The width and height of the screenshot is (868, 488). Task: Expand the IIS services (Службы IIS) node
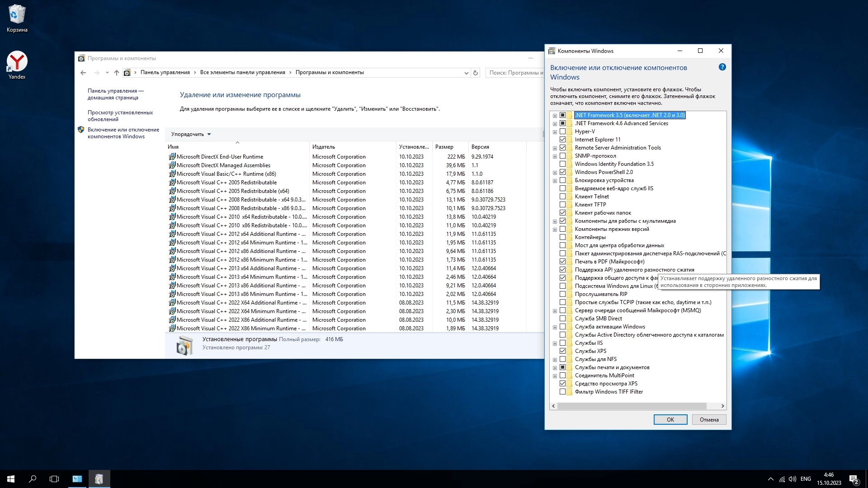tap(555, 343)
